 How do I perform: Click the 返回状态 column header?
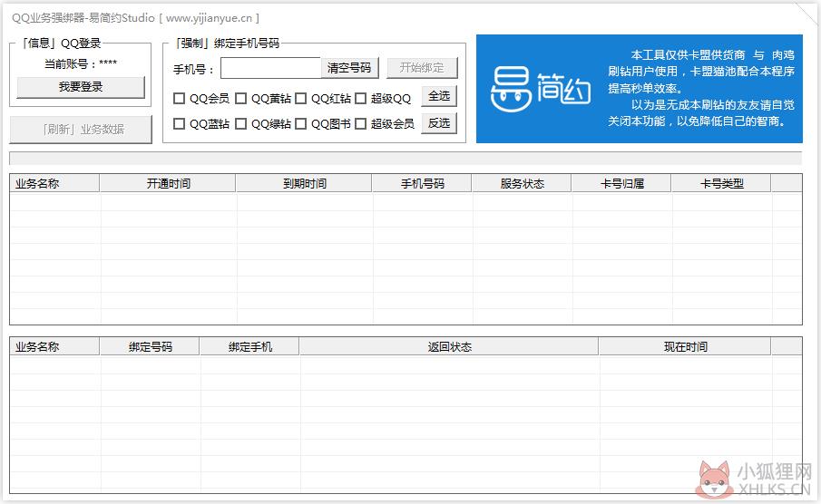(x=449, y=347)
